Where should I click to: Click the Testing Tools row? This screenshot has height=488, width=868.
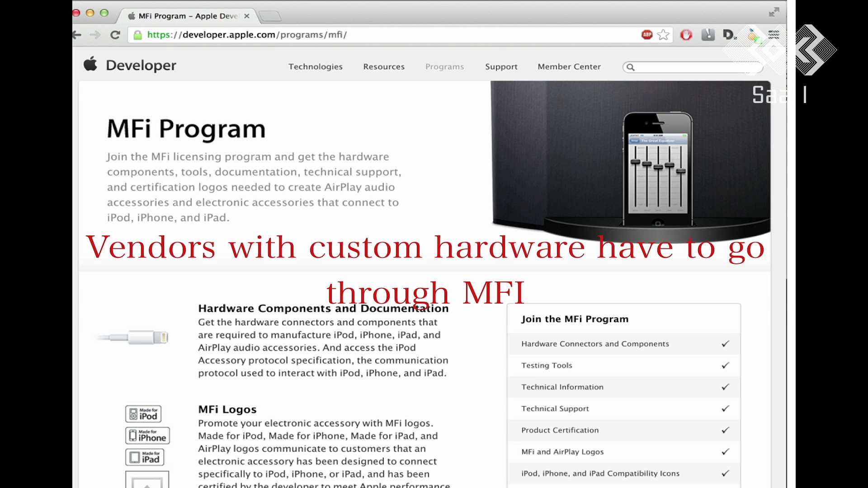pos(624,366)
